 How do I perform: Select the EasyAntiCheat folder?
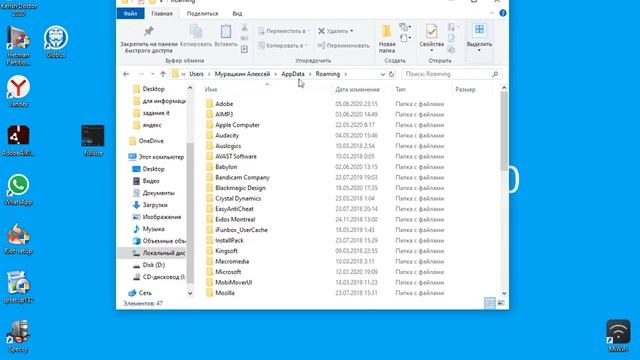pyautogui.click(x=234, y=209)
